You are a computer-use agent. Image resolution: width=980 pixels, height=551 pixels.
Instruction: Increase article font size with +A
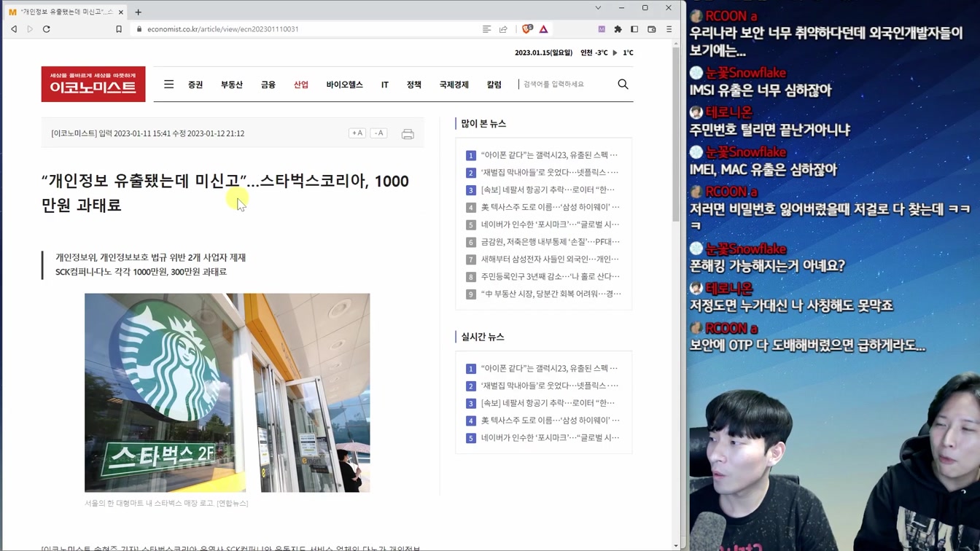tap(357, 133)
